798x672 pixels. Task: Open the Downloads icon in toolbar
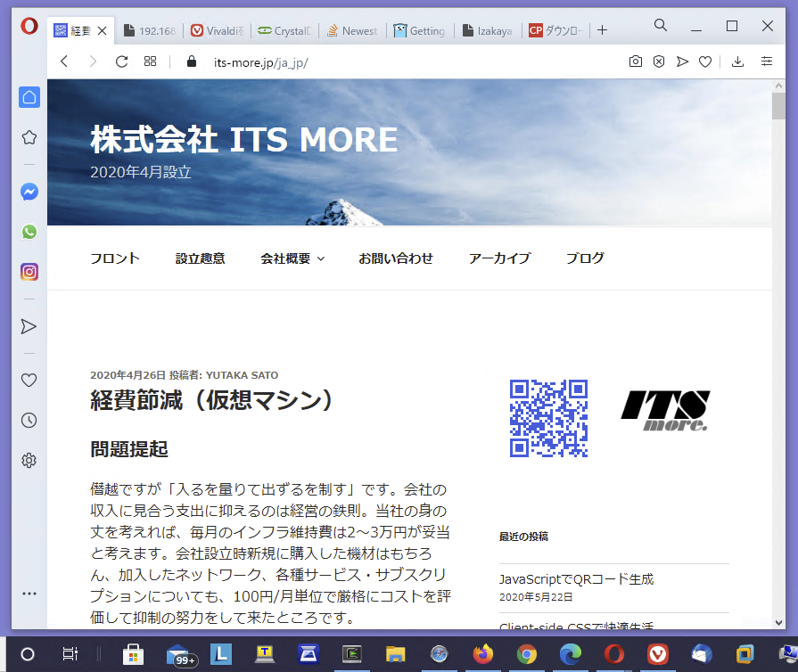737,61
